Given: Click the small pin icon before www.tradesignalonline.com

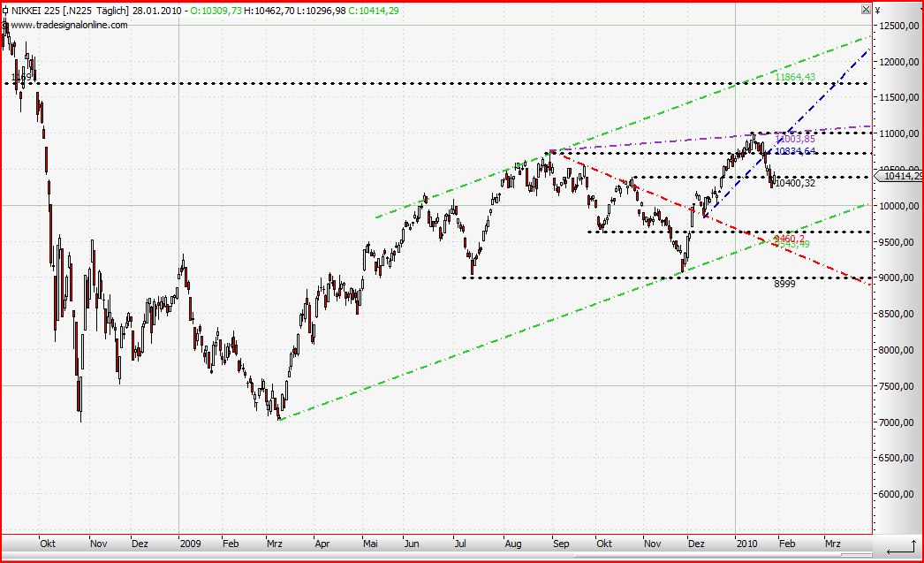Looking at the screenshot, I should tap(6, 26).
